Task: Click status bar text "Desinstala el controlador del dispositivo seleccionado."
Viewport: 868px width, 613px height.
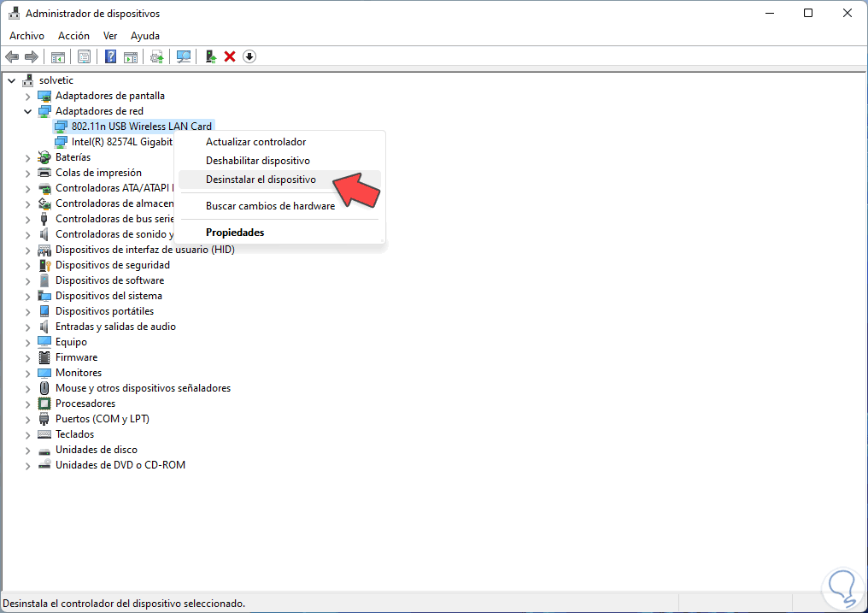Action: [124, 604]
